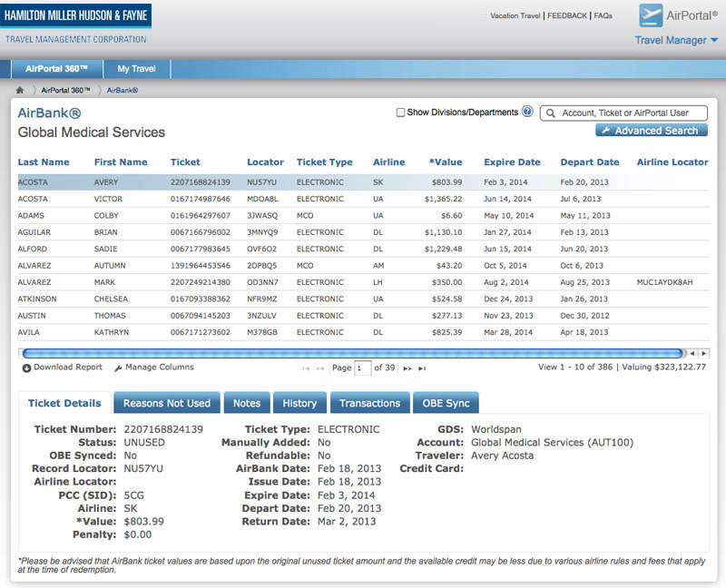Viewport: 726px width, 588px height.
Task: Click AirPortal 360 breadcrumb link
Action: 65,90
